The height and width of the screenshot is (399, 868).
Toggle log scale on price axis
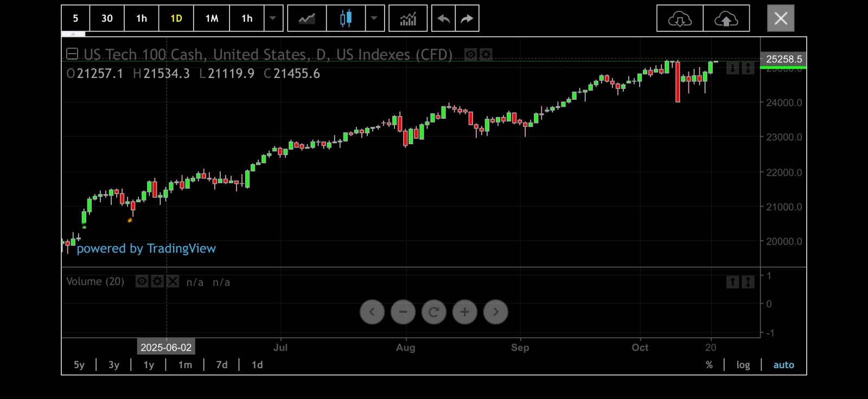(743, 365)
